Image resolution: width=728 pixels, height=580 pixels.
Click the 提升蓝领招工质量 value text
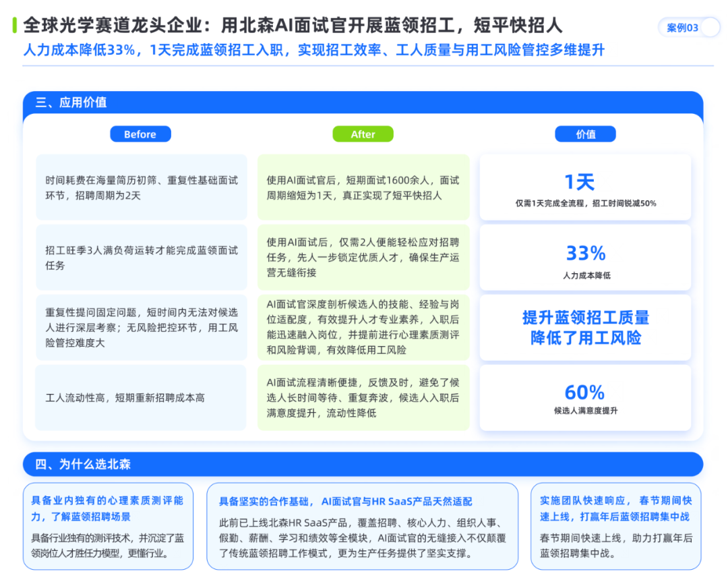586,318
